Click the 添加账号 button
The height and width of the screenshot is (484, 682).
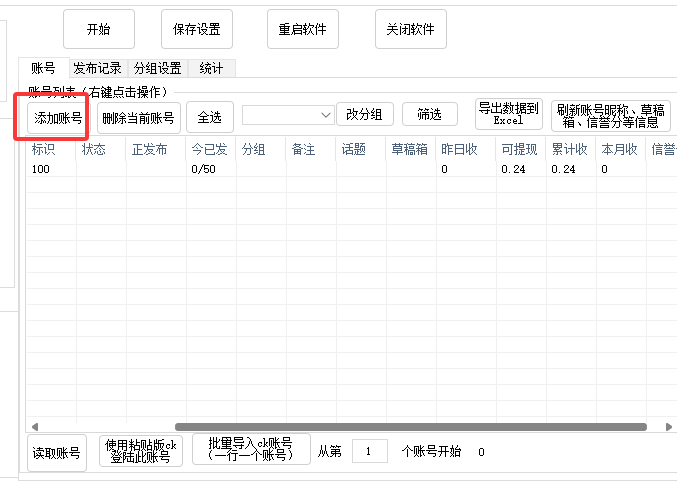(x=58, y=117)
